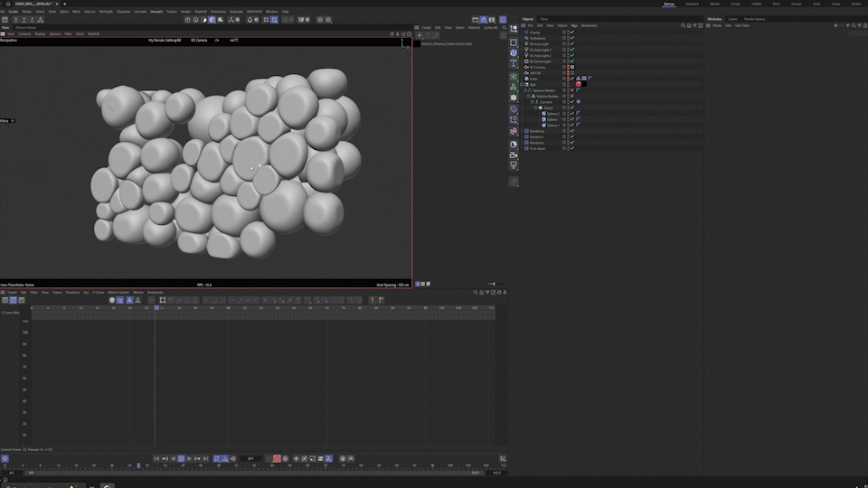Switch to the Render Queue tab
The height and width of the screenshot is (488, 868).
click(755, 18)
